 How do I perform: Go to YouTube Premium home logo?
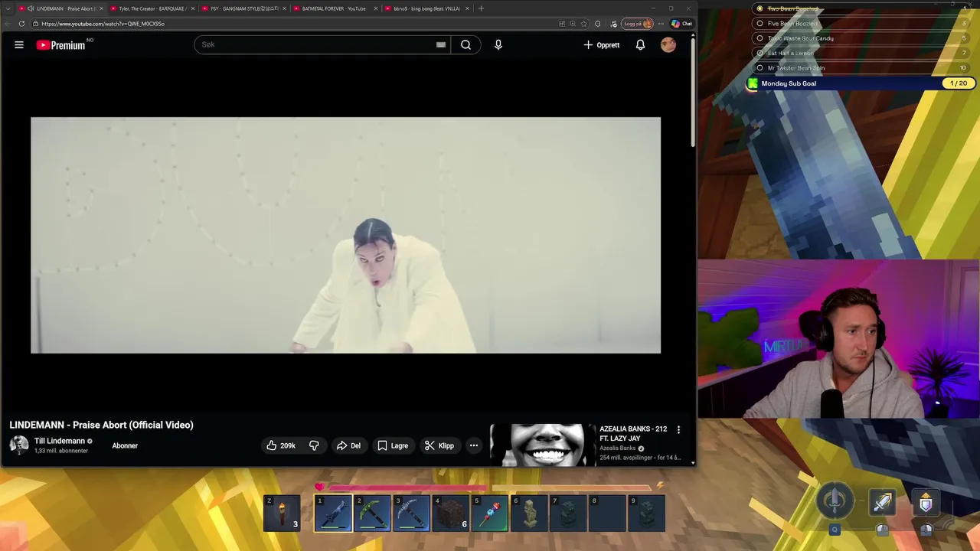click(x=60, y=45)
